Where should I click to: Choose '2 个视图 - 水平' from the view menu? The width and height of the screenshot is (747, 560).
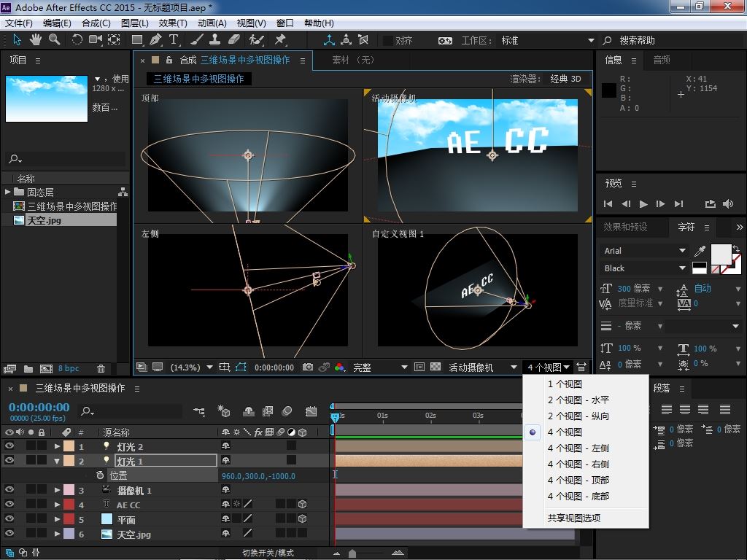[578, 400]
